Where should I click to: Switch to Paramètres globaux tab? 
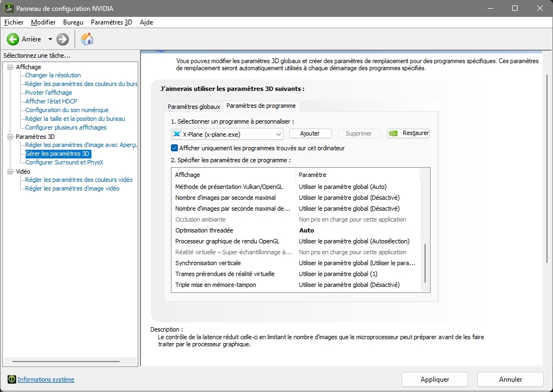[194, 107]
